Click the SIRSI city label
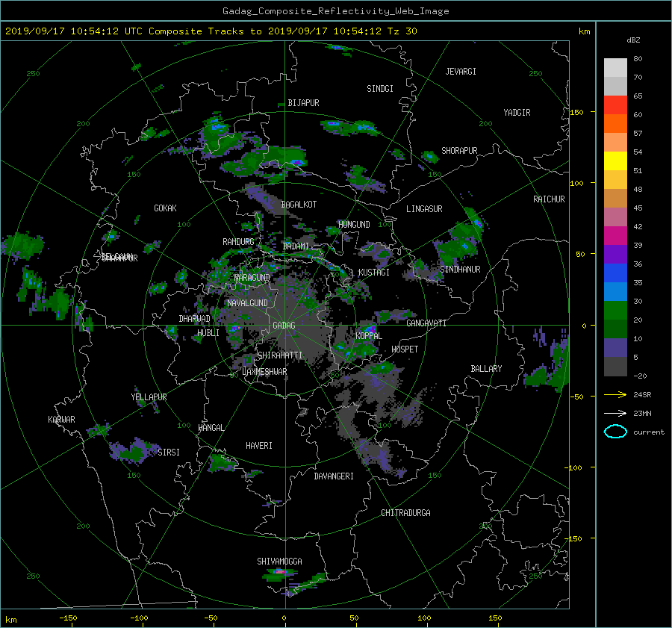 [169, 453]
